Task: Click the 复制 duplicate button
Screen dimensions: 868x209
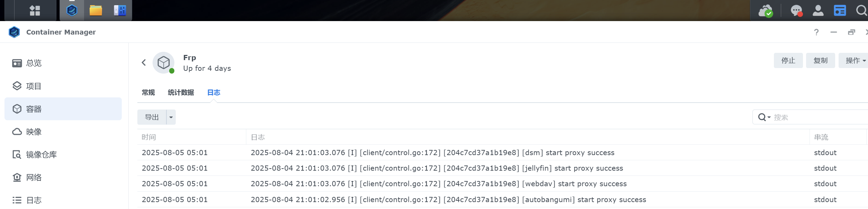Action: [x=820, y=60]
